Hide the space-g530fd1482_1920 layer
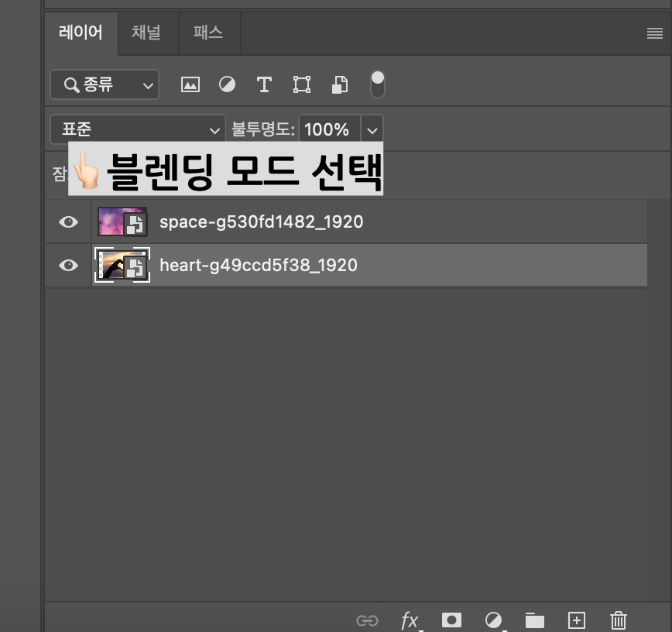This screenshot has height=632, width=672. pos(67,222)
